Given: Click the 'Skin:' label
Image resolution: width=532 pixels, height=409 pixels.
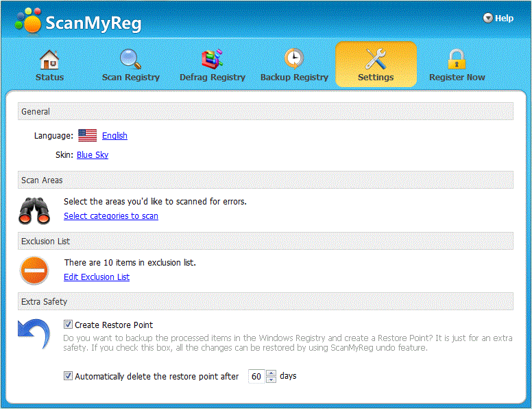Looking at the screenshot, I should 64,155.
